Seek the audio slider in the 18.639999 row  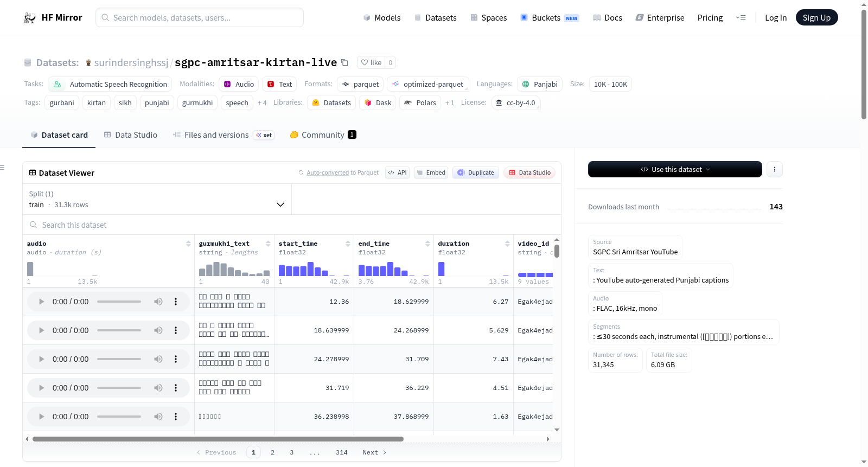pyautogui.click(x=119, y=330)
